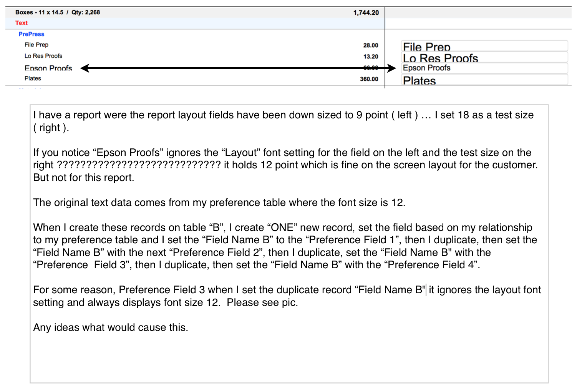Click the large Lo Res Proofs field
This screenshot has height=392, width=577.
pos(484,57)
